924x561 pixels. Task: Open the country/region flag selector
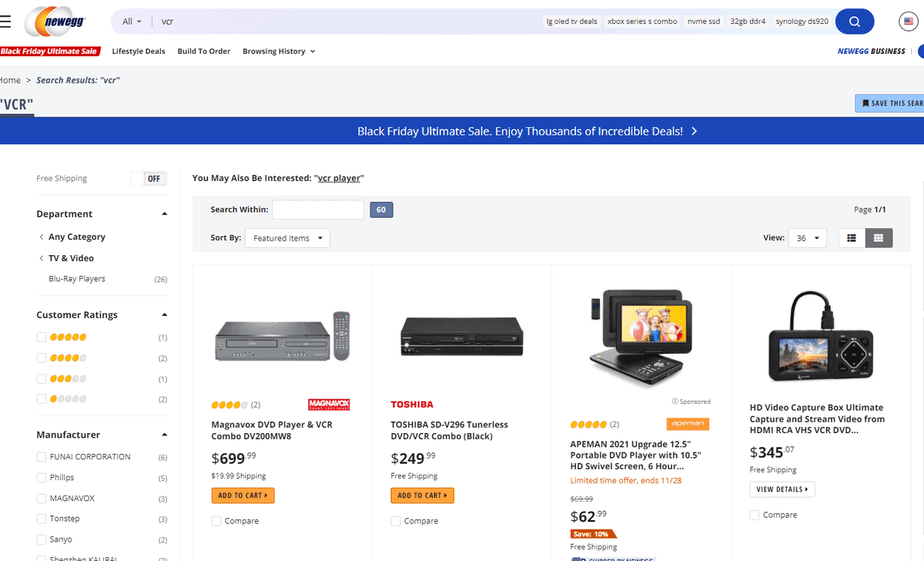[909, 21]
